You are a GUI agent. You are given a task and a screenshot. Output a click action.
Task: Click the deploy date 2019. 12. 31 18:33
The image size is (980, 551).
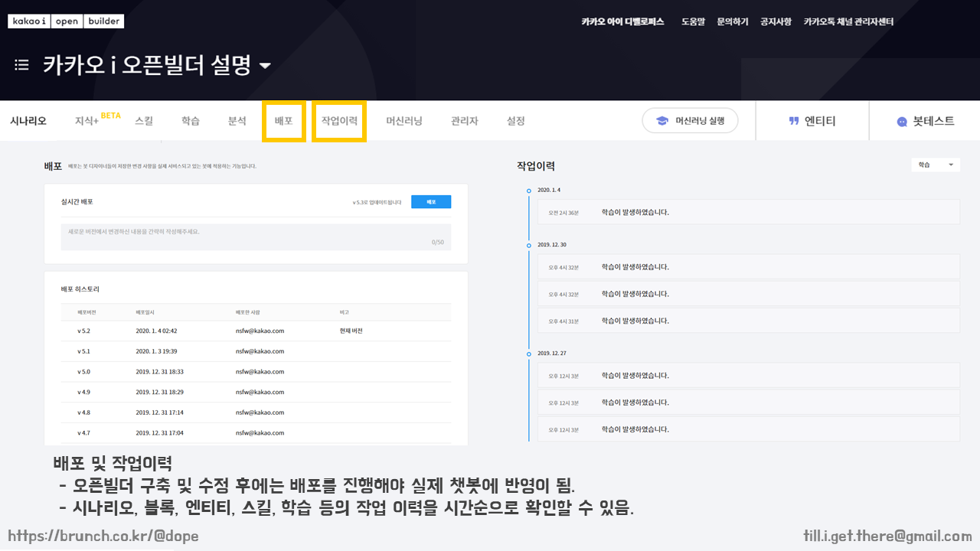click(x=159, y=372)
